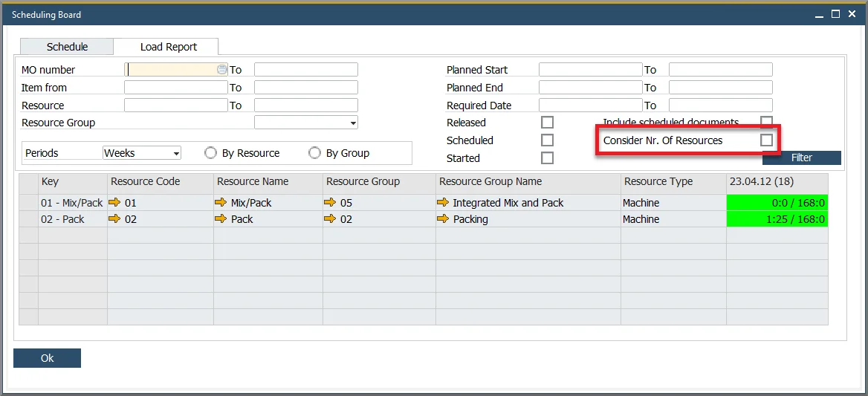Click link arrow beside Resource Code 01
Image resolution: width=868 pixels, height=396 pixels.
(x=114, y=203)
